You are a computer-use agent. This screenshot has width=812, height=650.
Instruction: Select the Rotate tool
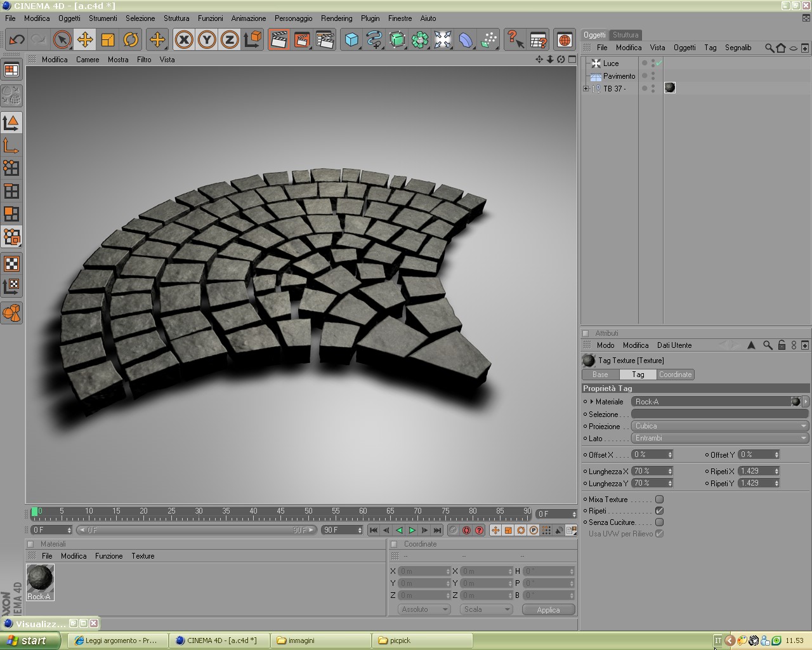coord(131,40)
